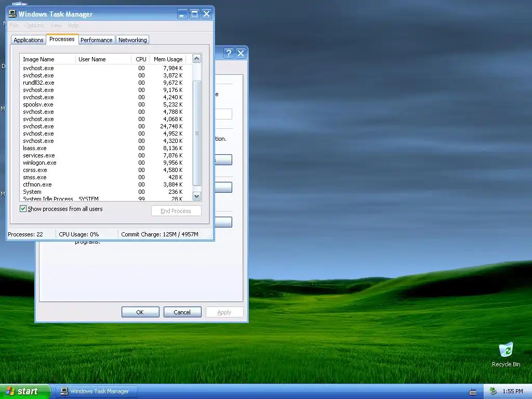Select the rundll32.exe process row
Image resolution: width=532 pixels, height=399 pixels.
tap(106, 83)
